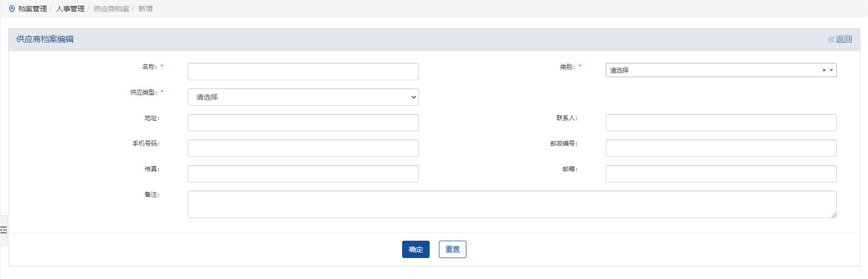Click the 返回 link

[844, 39]
